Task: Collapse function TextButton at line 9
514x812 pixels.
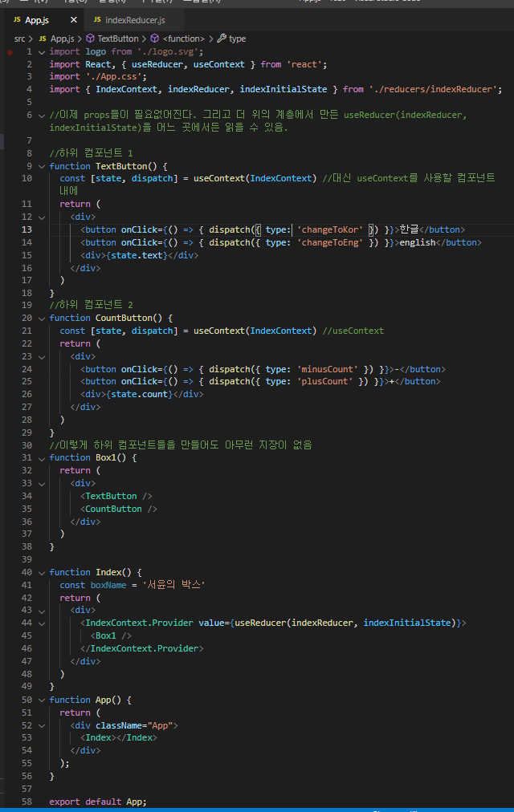Action: (42, 166)
